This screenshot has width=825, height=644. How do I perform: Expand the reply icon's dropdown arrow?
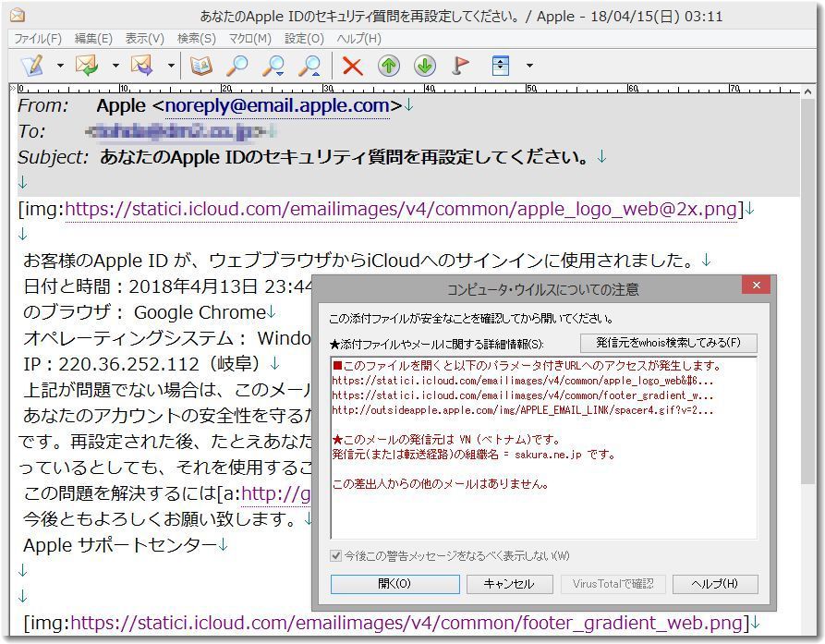tap(115, 66)
